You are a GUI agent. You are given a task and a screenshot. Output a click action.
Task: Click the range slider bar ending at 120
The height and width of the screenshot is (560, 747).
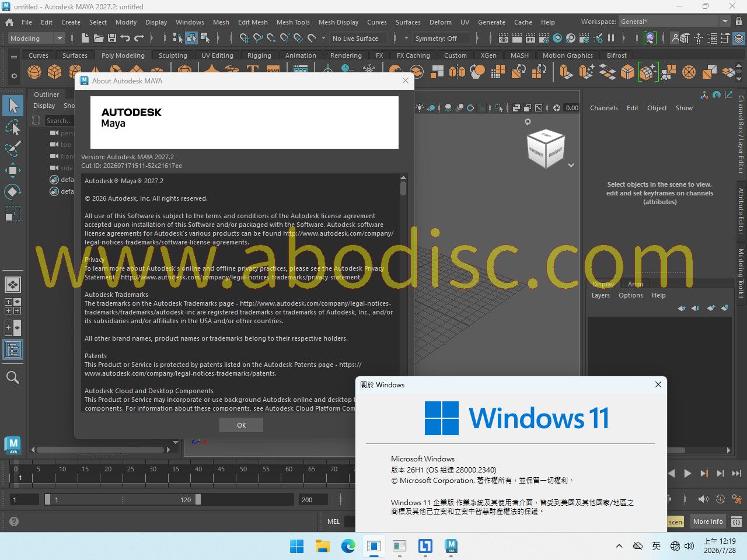click(123, 499)
